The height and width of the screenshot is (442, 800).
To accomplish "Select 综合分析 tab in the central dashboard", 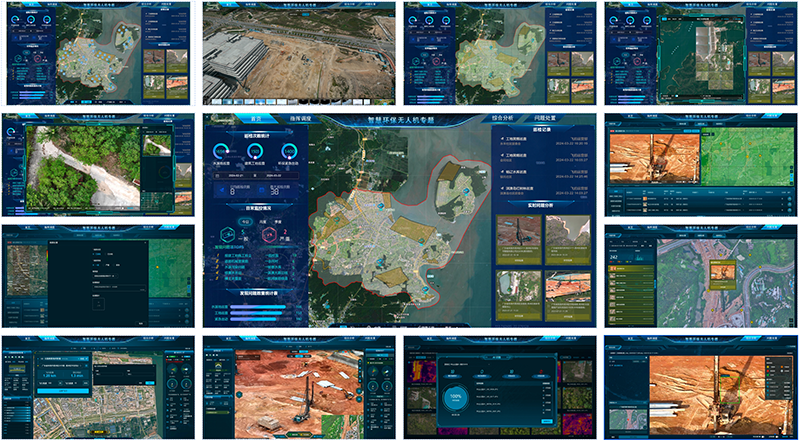I will click(501, 119).
